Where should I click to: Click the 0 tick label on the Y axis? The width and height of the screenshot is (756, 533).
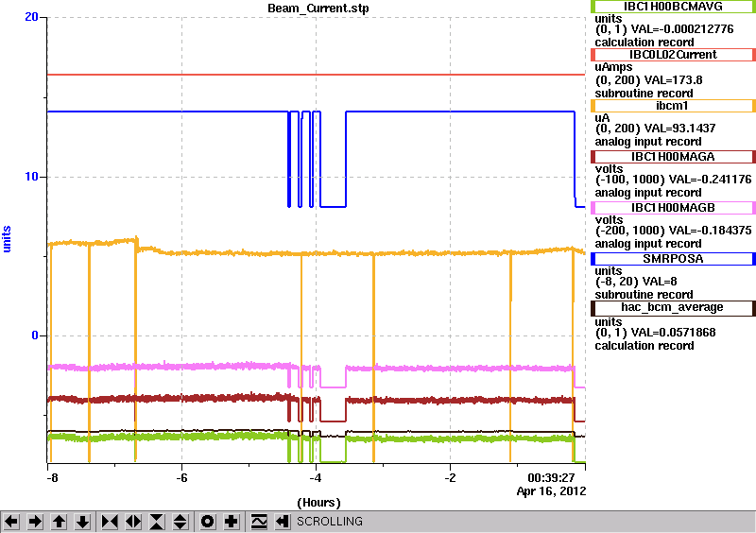(35, 335)
